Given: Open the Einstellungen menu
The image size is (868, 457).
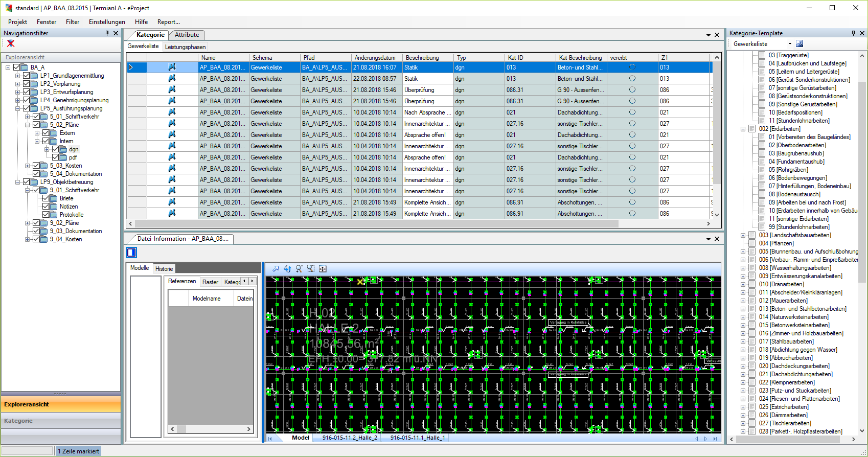Looking at the screenshot, I should (x=107, y=22).
